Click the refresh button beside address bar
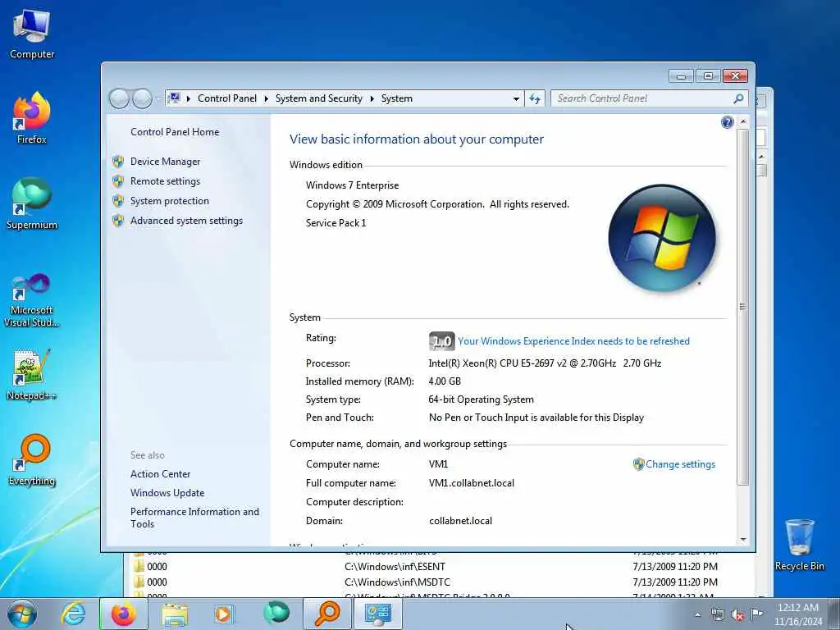840x630 pixels. tap(535, 98)
